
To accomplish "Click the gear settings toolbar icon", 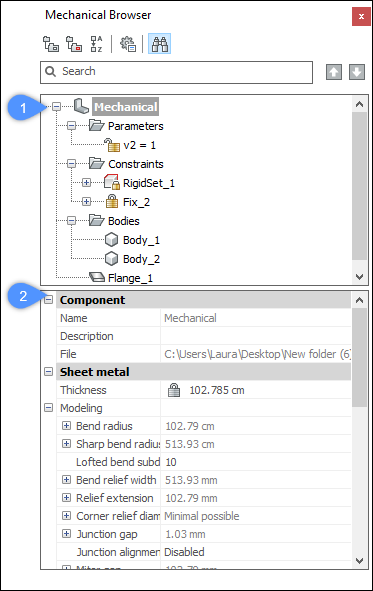I will [x=128, y=44].
